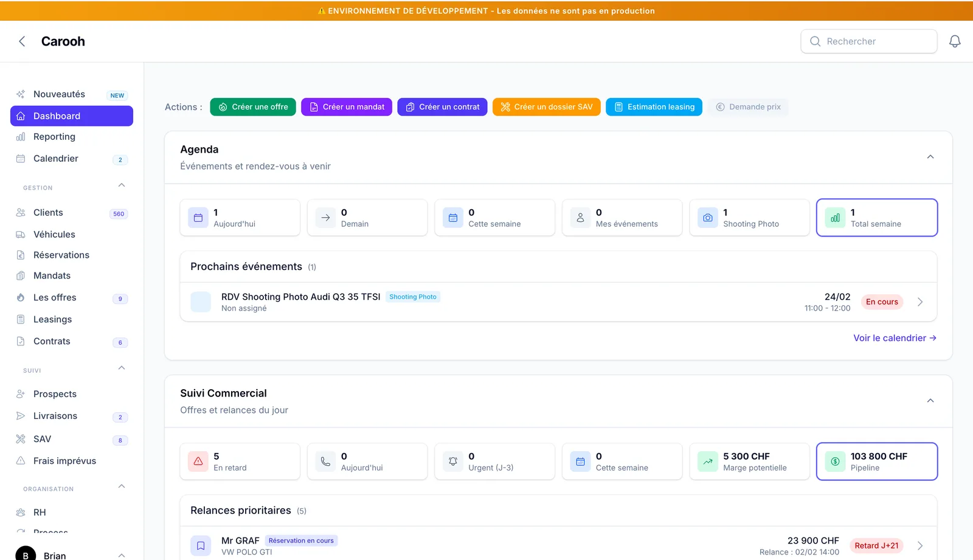
Task: Select the Pipeline card
Action: pos(877,461)
